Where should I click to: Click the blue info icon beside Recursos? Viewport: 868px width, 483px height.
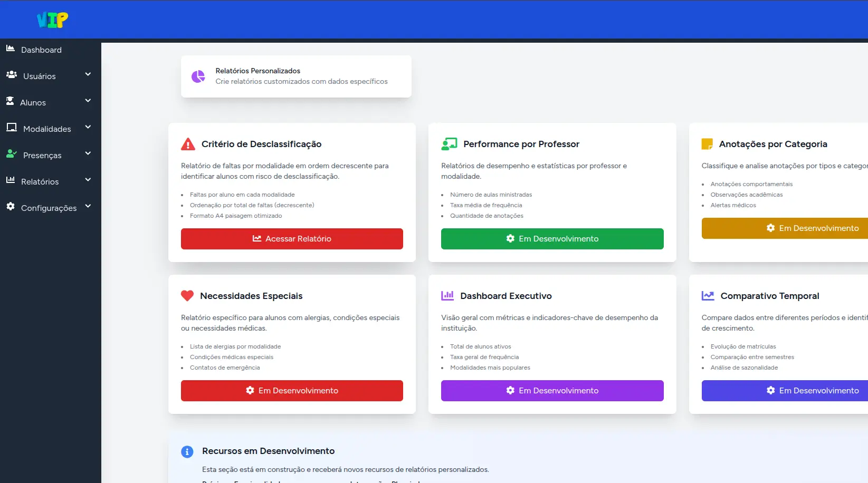[187, 451]
